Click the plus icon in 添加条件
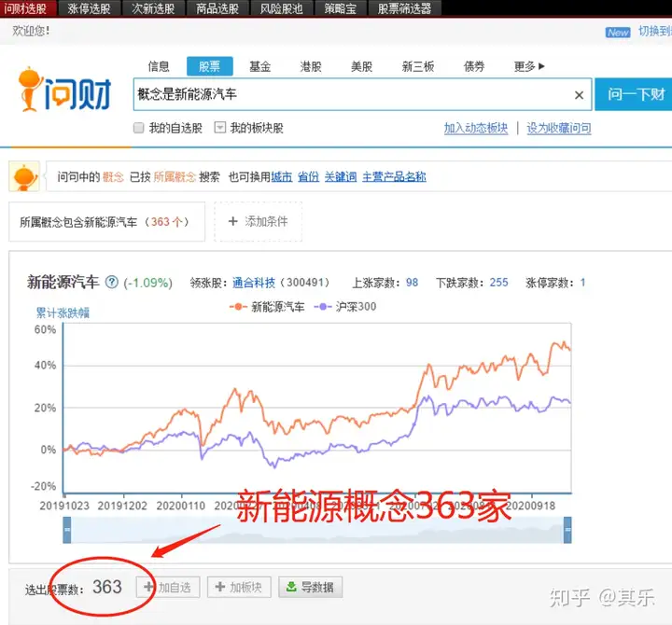Screen dimensions: 672x625 232,221
